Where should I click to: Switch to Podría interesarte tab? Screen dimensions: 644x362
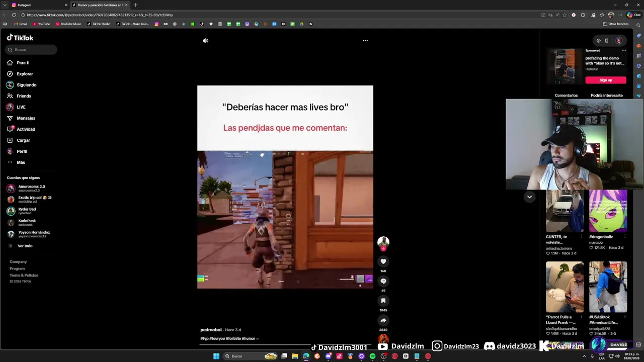[x=607, y=96]
